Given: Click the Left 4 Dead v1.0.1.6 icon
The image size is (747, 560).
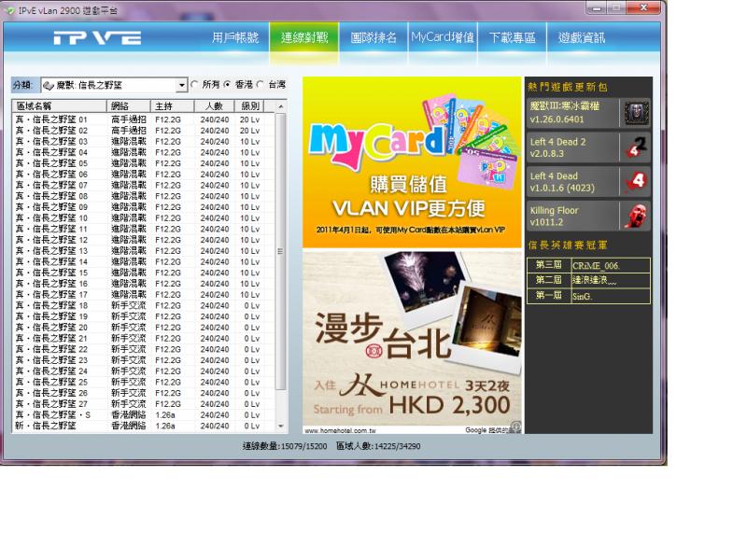Looking at the screenshot, I should [637, 181].
